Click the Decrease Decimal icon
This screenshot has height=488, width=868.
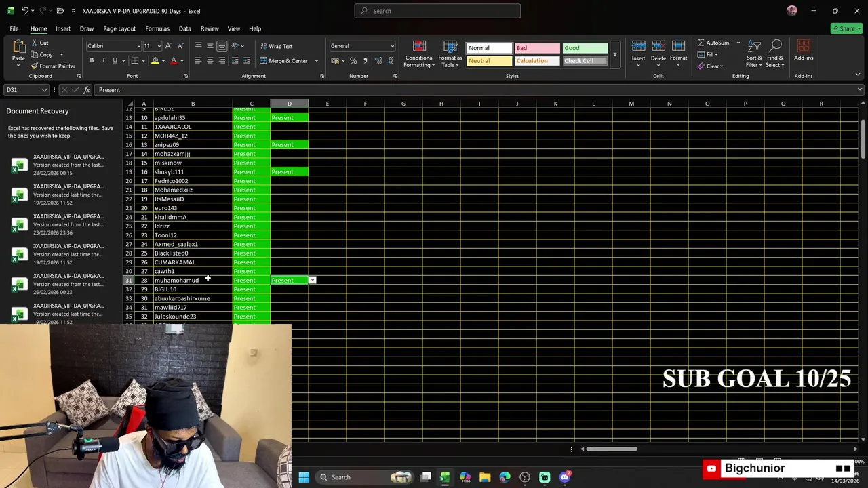point(391,60)
